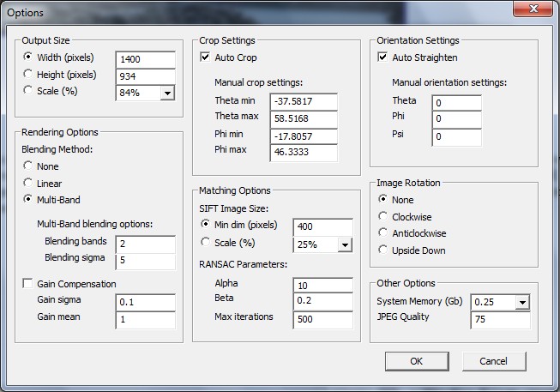The width and height of the screenshot is (560, 392).
Task: Click the Gain mean field
Action: [146, 319]
